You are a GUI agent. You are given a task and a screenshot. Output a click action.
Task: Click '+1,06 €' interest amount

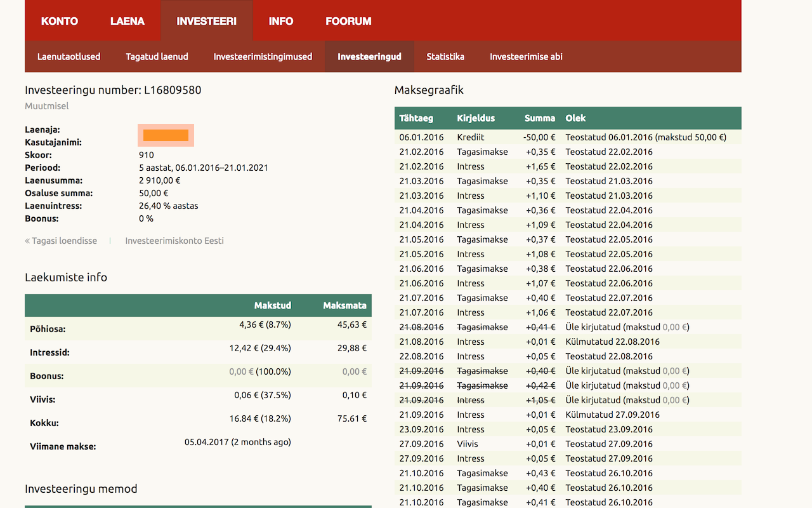[540, 312]
